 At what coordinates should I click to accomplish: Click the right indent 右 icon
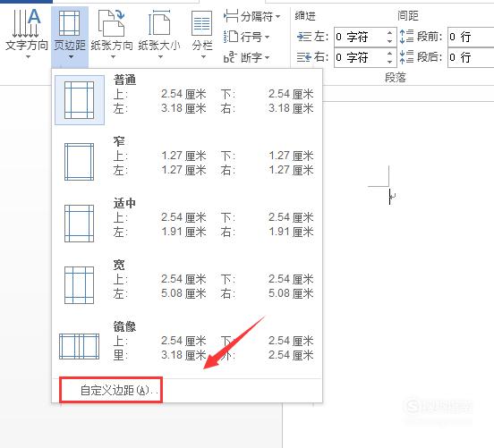pos(304,57)
